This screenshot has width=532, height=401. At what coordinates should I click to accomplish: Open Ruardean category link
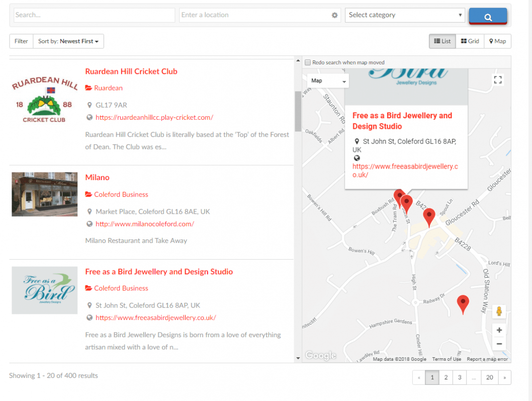click(x=108, y=88)
